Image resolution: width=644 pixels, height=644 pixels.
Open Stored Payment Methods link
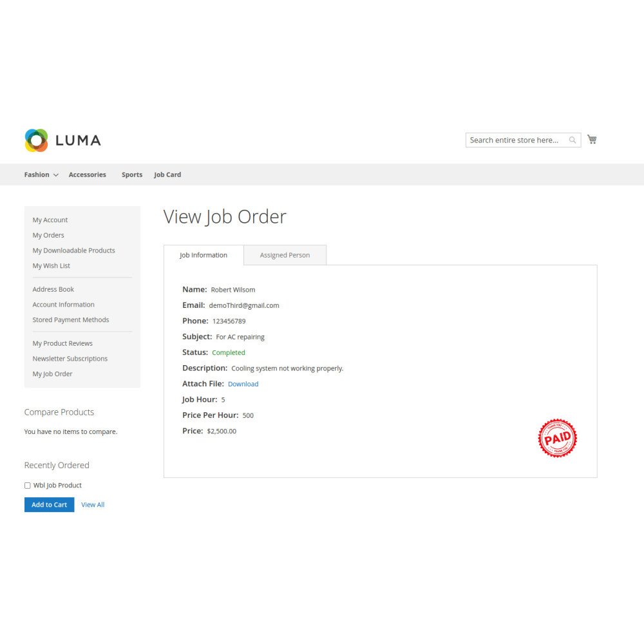[71, 320]
